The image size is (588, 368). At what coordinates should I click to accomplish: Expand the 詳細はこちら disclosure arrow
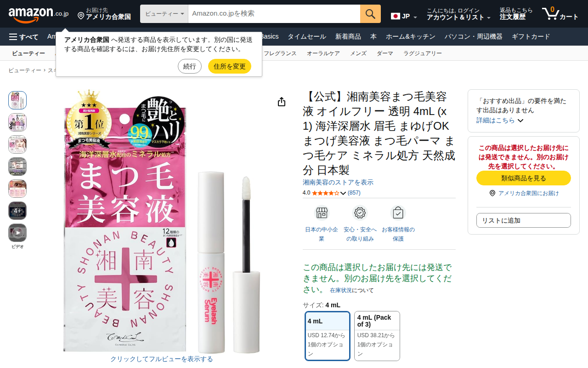click(520, 121)
